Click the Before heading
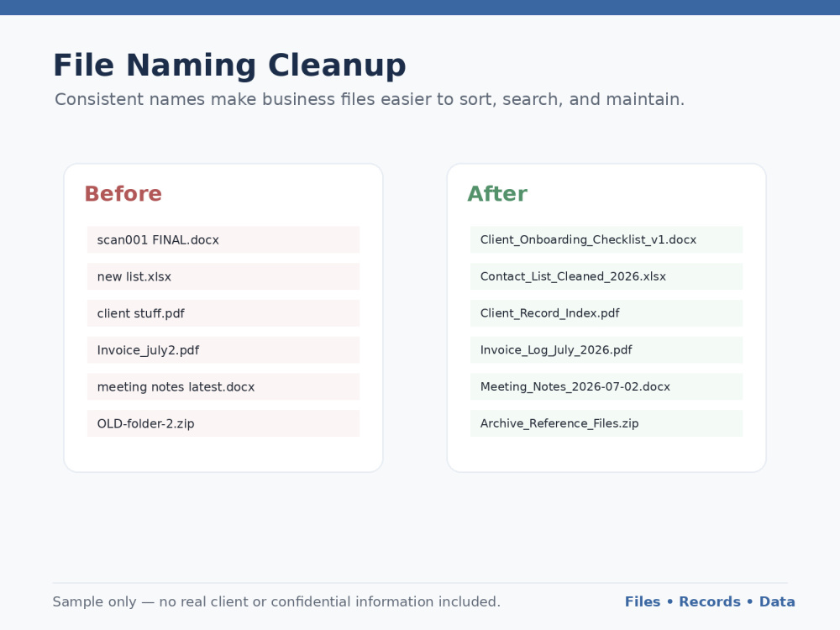This screenshot has height=630, width=840. point(123,193)
